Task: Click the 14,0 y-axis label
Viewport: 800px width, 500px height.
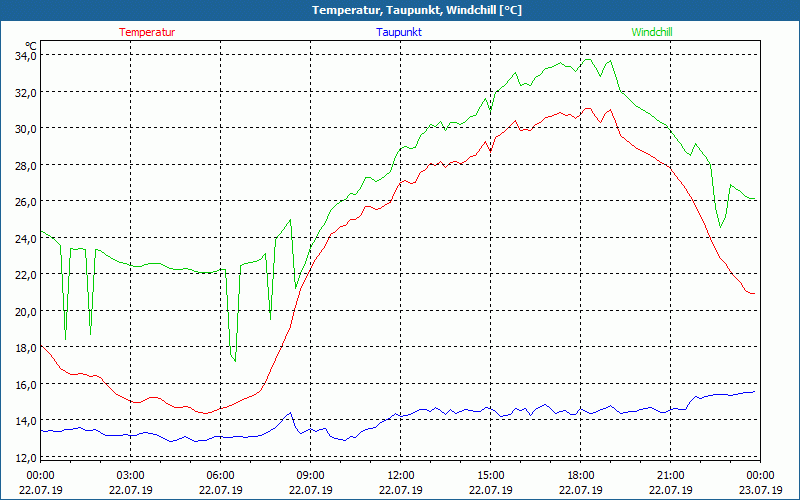Action: pos(26,420)
